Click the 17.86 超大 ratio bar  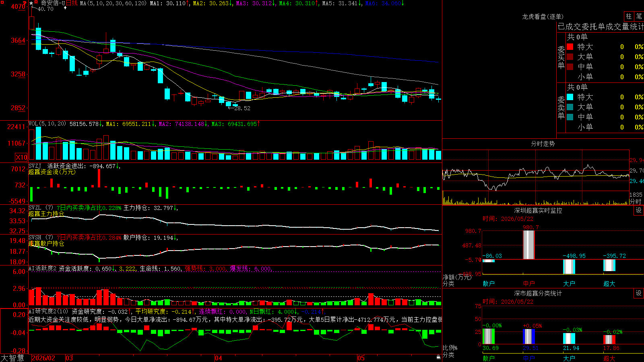[609, 339]
